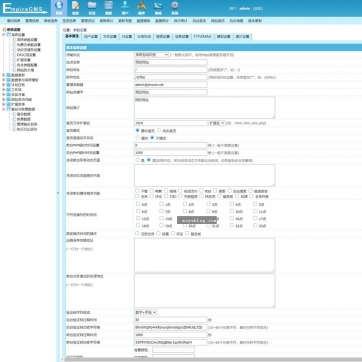Click the 增加信息 link in submenu bar
362x362 pixels.
(x=13, y=21)
